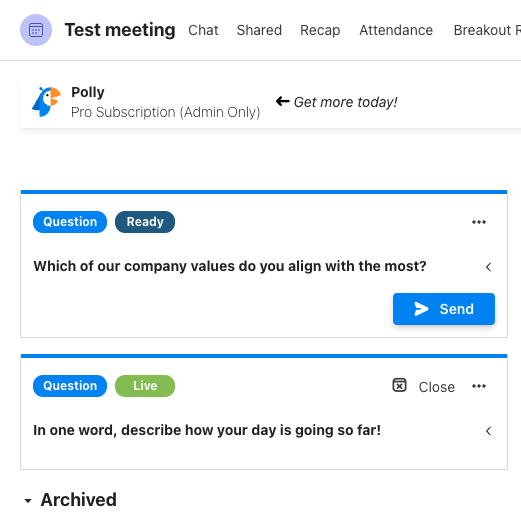
Task: Close the live question poll
Action: click(x=436, y=387)
